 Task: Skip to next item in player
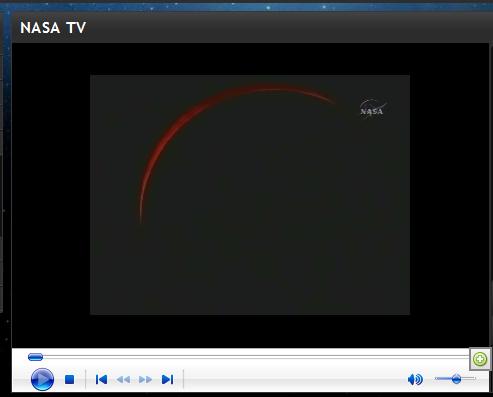point(167,379)
